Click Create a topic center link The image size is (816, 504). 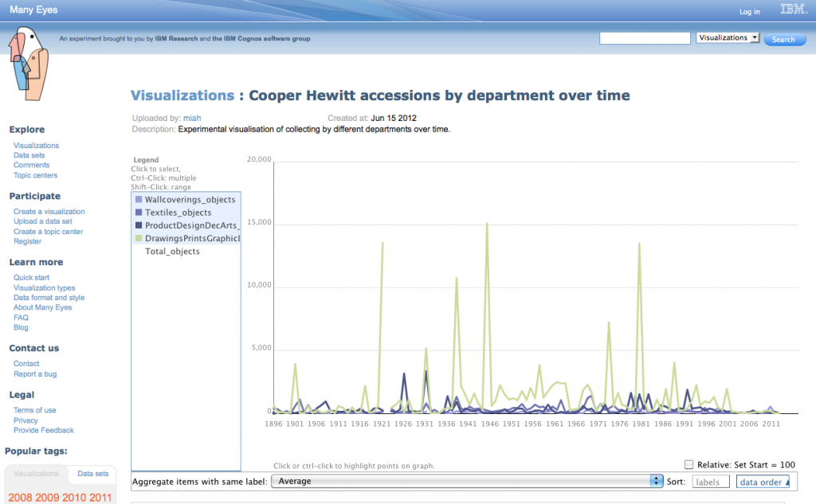(x=48, y=232)
